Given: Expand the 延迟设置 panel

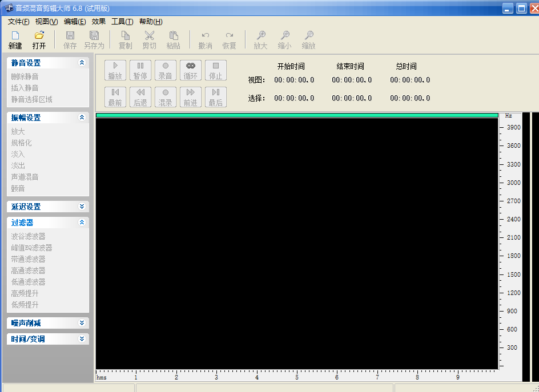Looking at the screenshot, I should (x=82, y=207).
